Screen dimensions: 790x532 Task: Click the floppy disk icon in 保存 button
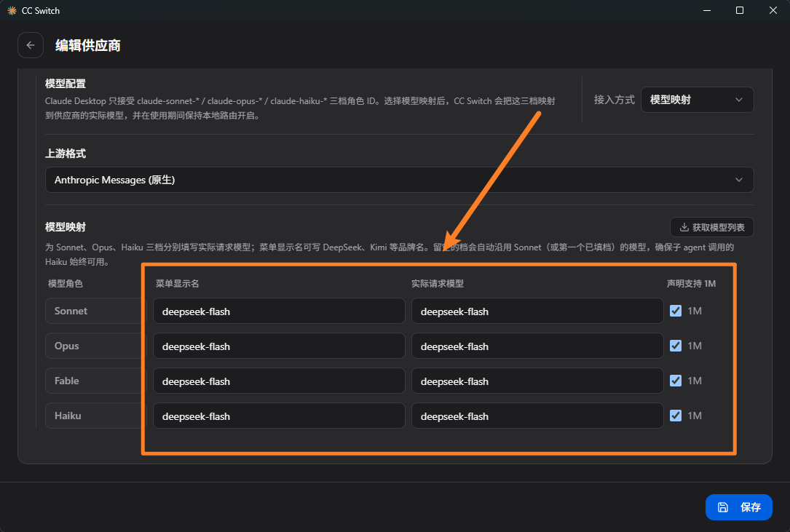coord(723,507)
